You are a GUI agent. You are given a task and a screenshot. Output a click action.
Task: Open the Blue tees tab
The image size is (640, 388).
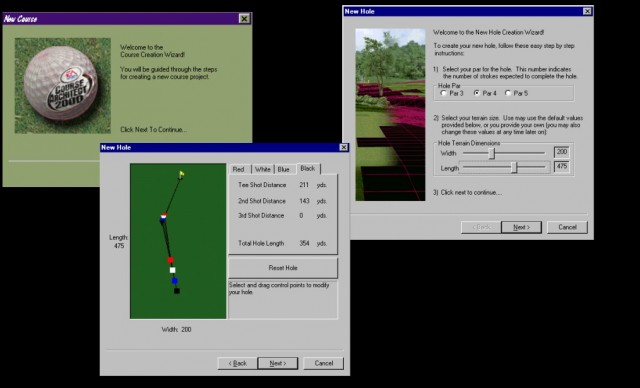pyautogui.click(x=284, y=169)
